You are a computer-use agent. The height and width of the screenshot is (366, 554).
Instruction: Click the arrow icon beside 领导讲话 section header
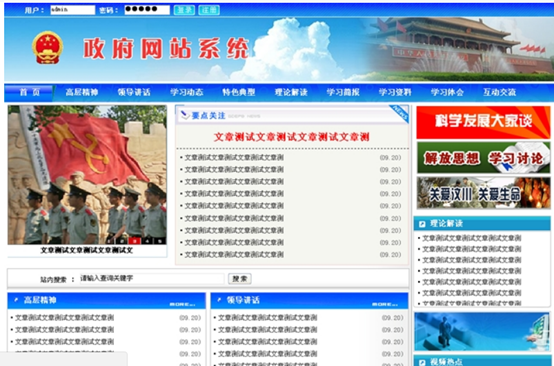pos(219,300)
